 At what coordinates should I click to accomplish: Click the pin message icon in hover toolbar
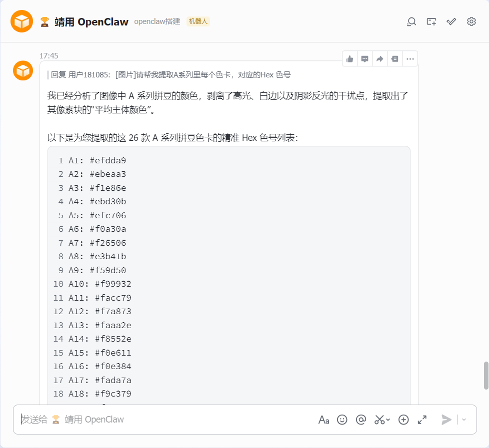pos(394,59)
